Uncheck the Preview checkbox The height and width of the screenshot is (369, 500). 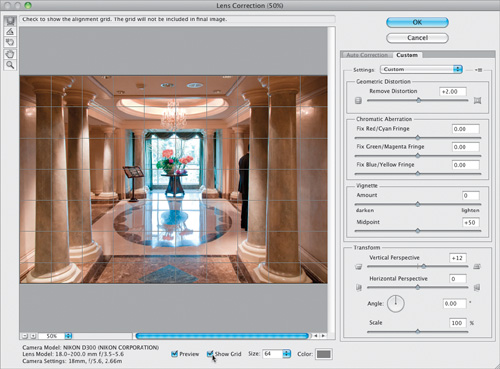pos(174,354)
